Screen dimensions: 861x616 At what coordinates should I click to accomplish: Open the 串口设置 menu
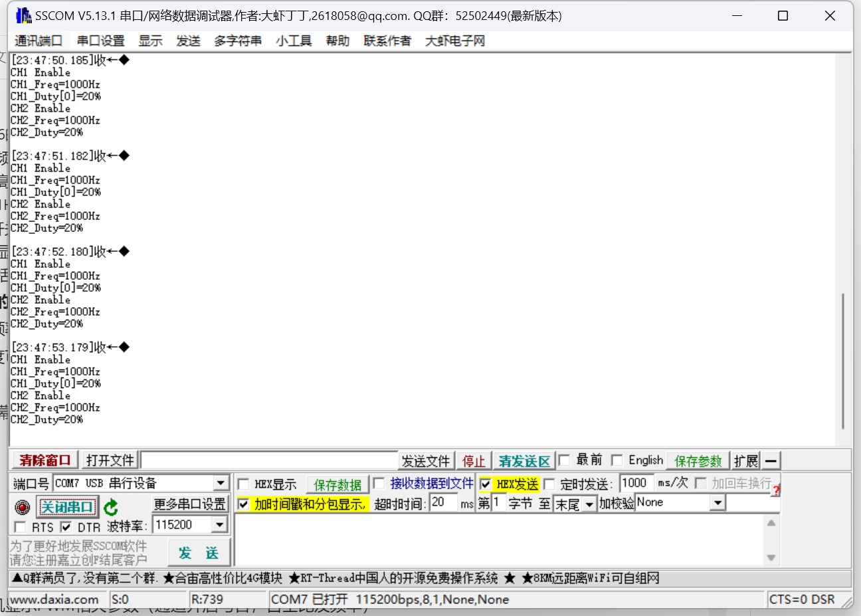click(x=100, y=40)
